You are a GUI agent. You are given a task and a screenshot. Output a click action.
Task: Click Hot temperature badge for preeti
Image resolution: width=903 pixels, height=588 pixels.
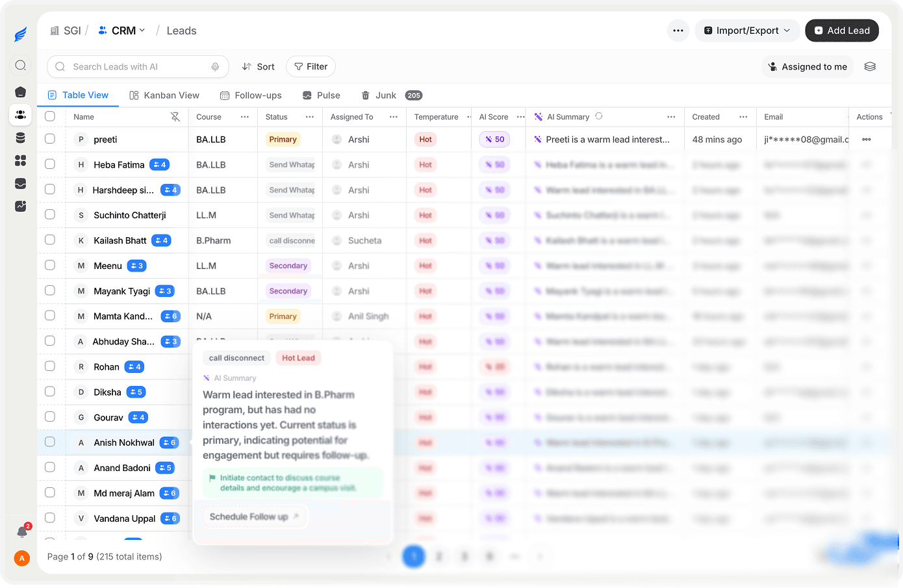coord(426,139)
